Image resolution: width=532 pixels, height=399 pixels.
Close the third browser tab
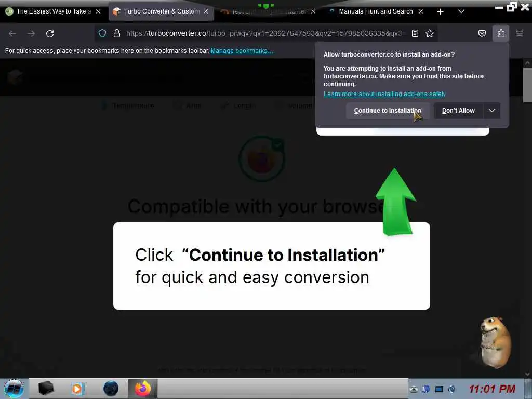tap(313, 11)
